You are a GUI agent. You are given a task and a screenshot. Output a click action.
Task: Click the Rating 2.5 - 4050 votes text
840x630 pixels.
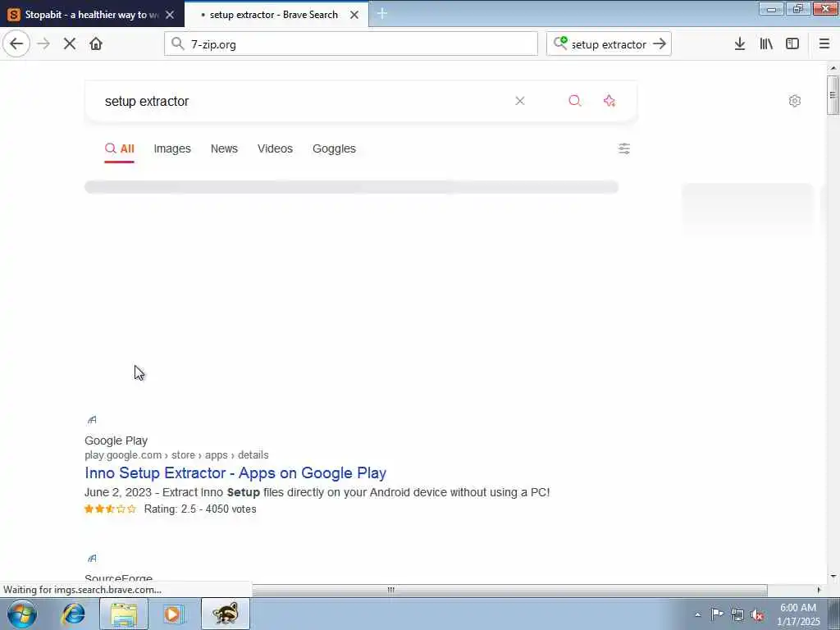click(x=200, y=509)
